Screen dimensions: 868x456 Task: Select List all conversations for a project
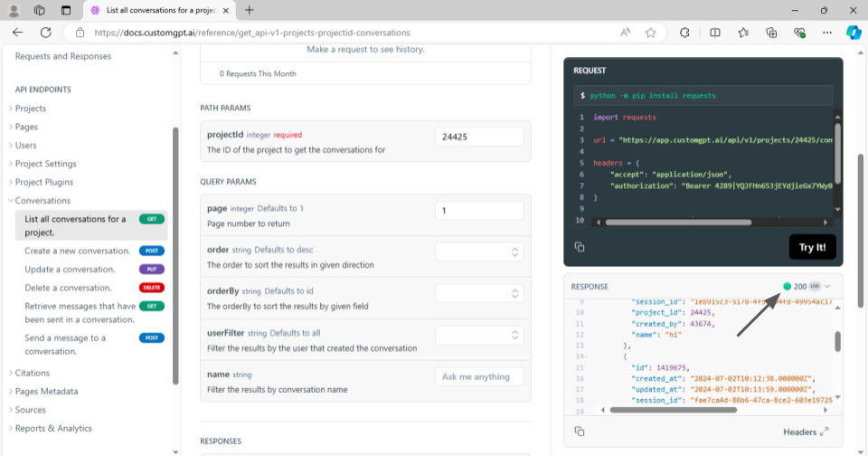coord(90,225)
